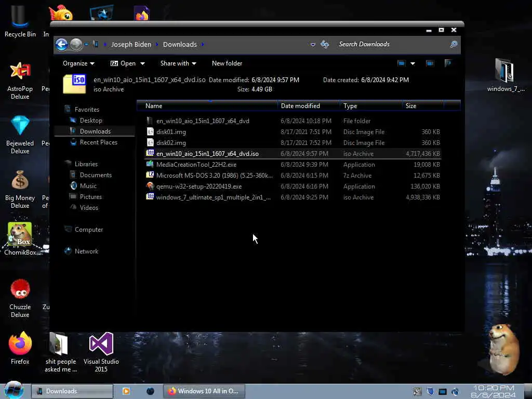The image size is (532, 399).
Task: Switch to Windows 10 All in One Firefox task
Action: click(204, 391)
